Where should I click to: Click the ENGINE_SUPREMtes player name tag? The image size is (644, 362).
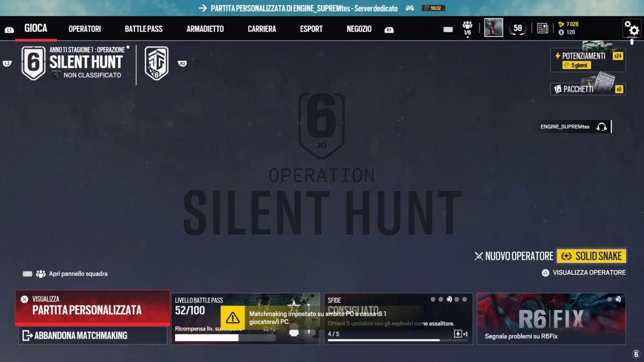(565, 127)
